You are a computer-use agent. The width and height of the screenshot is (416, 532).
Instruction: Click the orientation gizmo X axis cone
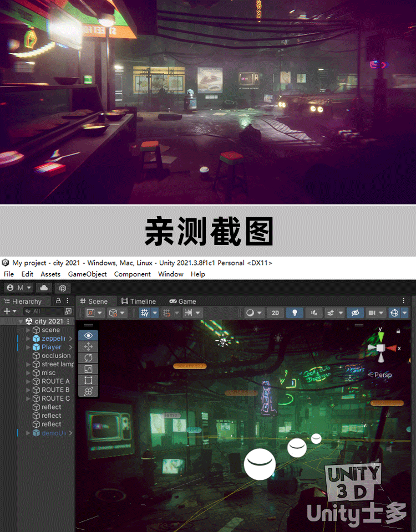coord(391,348)
